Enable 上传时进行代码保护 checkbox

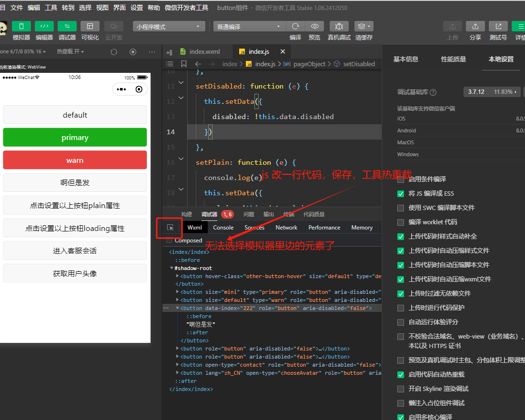click(x=401, y=308)
